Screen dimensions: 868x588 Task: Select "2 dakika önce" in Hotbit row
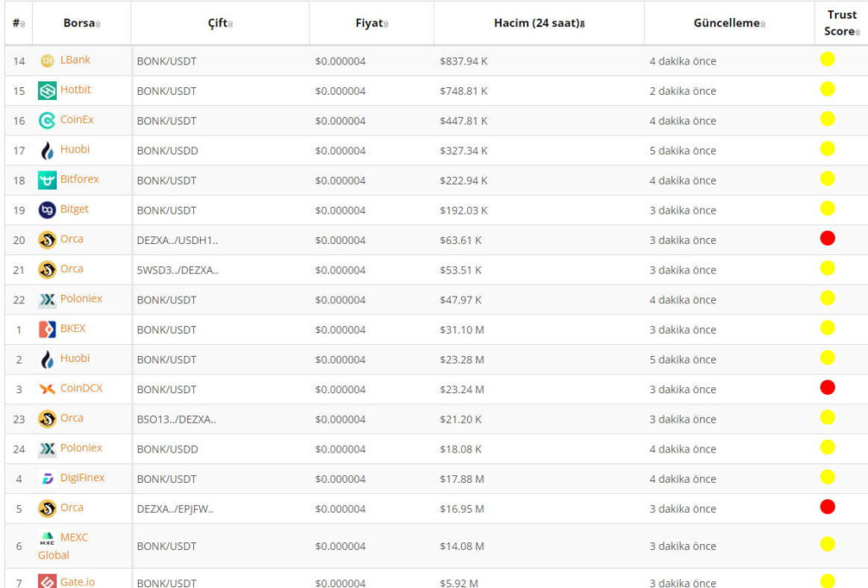tap(682, 91)
